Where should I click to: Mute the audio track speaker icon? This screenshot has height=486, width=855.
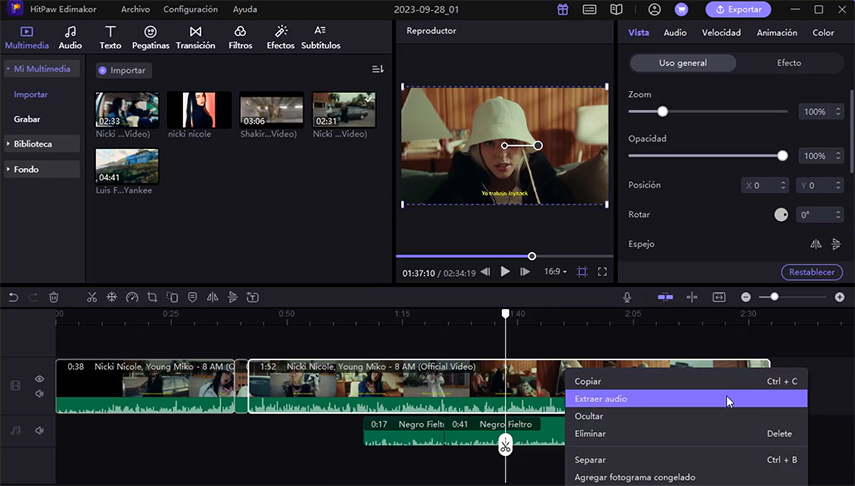click(39, 430)
